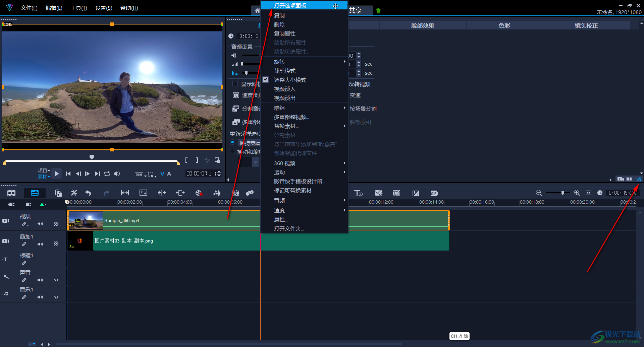
Task: Click the preview scrubber playhead
Action: (92, 157)
